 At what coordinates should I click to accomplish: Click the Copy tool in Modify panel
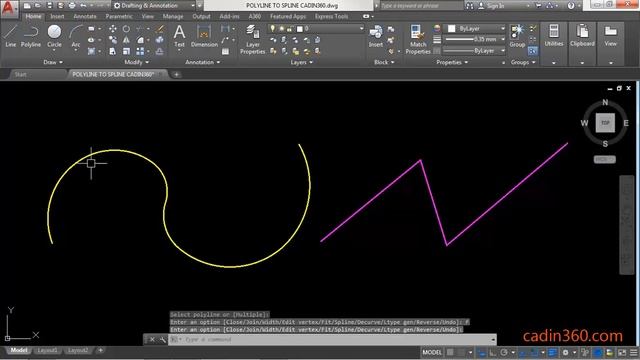click(x=113, y=40)
